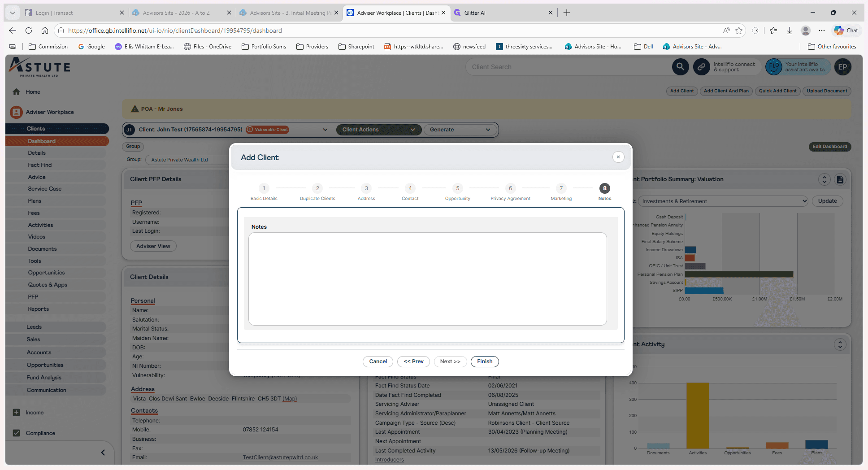Click inside the Notes text area
The height and width of the screenshot is (470, 868).
pyautogui.click(x=427, y=279)
